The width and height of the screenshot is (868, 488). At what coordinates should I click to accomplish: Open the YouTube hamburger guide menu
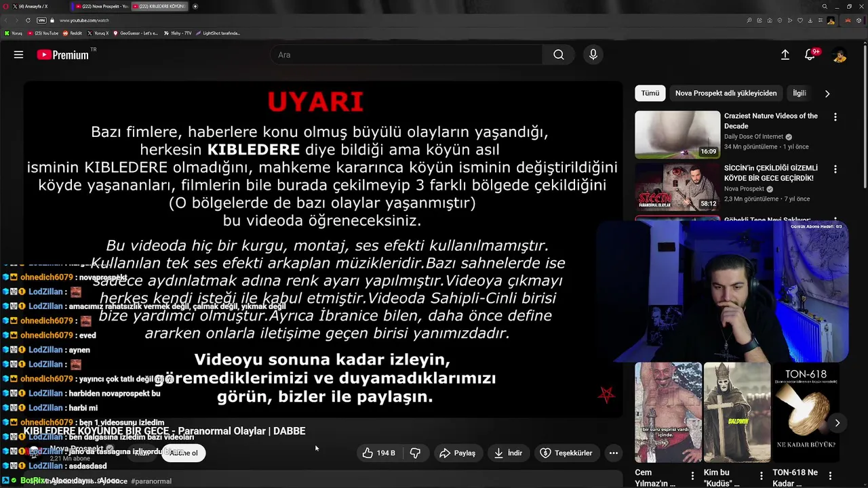pos(18,55)
